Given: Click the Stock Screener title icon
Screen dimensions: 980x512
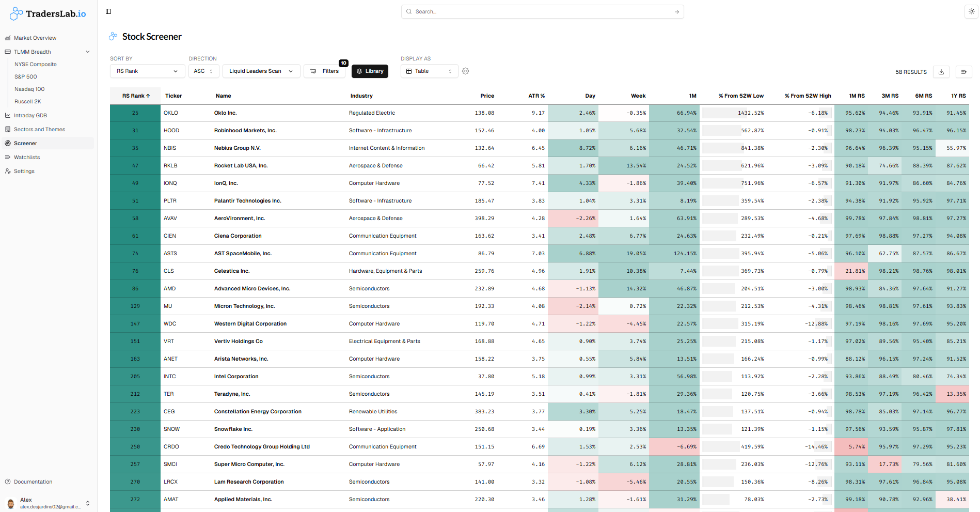Looking at the screenshot, I should click(113, 36).
